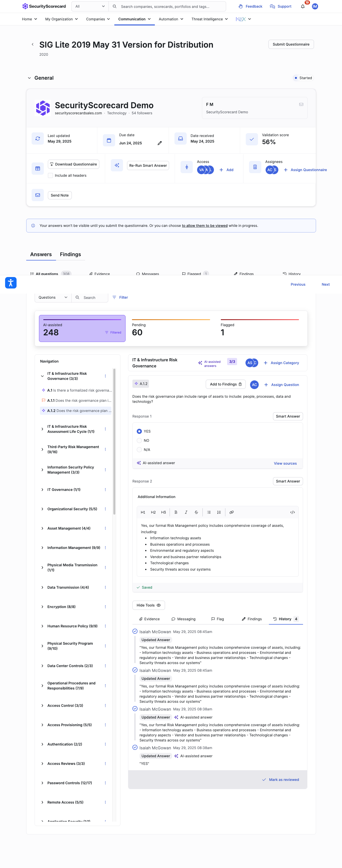Open View sources link
The height and width of the screenshot is (868, 342).
pyautogui.click(x=285, y=464)
